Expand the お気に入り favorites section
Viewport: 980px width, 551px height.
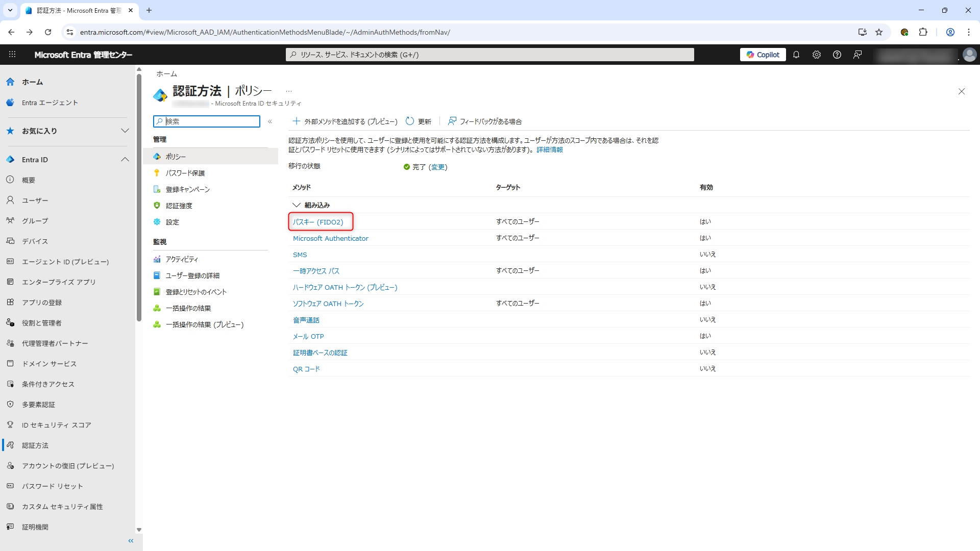pos(125,131)
